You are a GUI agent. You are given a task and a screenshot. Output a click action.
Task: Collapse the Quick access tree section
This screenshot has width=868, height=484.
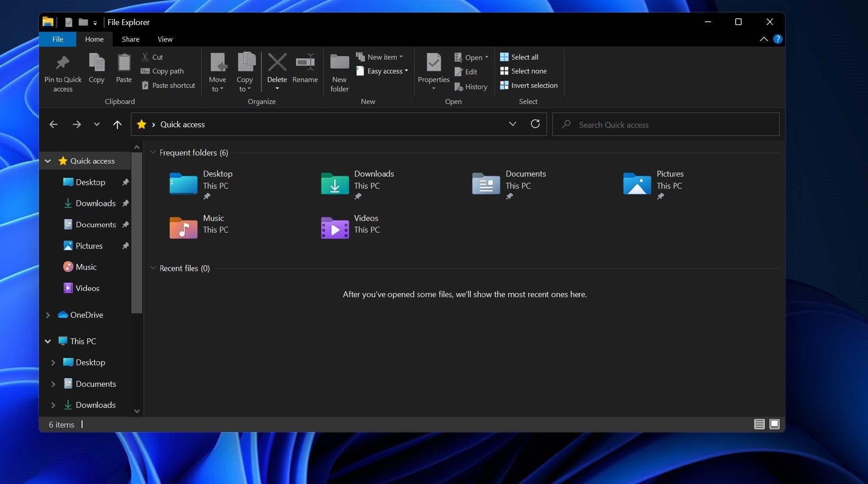pyautogui.click(x=48, y=161)
